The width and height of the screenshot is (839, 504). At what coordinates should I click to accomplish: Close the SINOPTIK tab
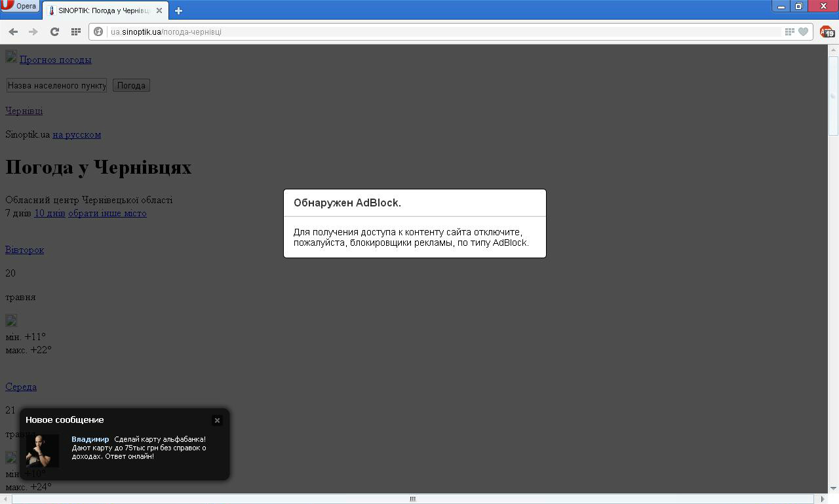click(159, 10)
